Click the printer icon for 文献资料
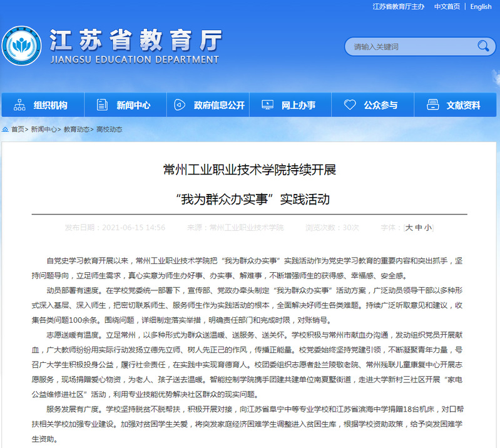The height and width of the screenshot is (448, 500). point(432,105)
